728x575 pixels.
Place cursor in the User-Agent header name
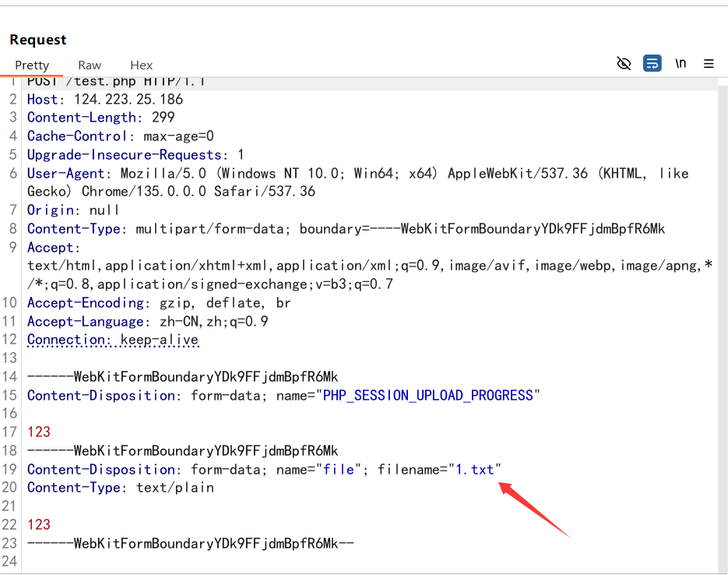coord(65,173)
